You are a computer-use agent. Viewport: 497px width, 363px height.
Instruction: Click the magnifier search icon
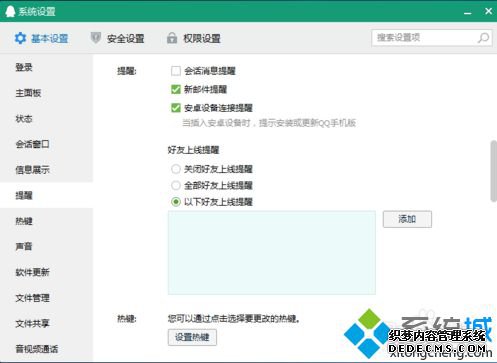pyautogui.click(x=483, y=38)
